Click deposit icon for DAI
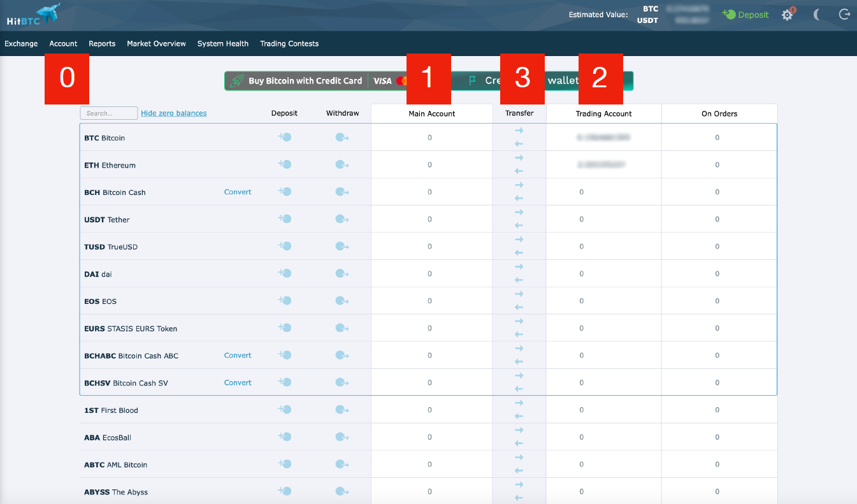This screenshot has width=857, height=504. click(285, 273)
